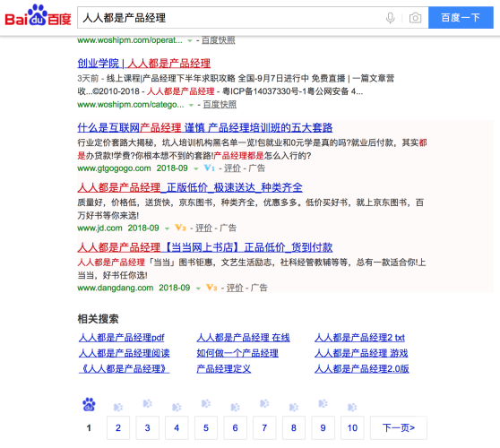The width and height of the screenshot is (500, 448).
Task: Go to results page 9
Action: (x=323, y=427)
